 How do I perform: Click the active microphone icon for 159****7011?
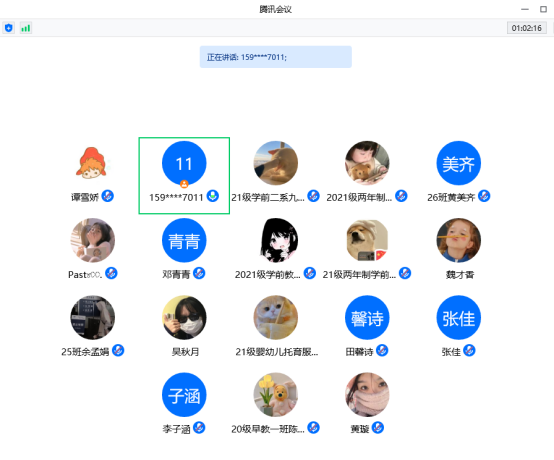coord(213,196)
